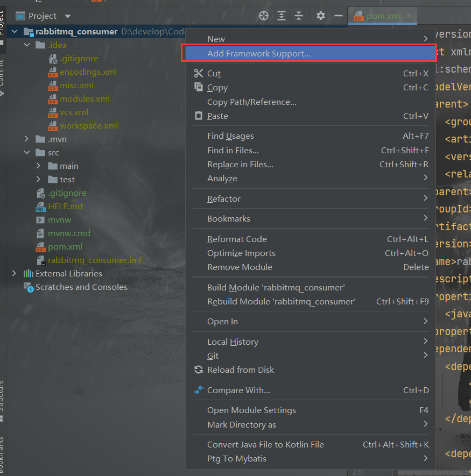Click the Collapse All icon in Project toolbar

click(299, 16)
